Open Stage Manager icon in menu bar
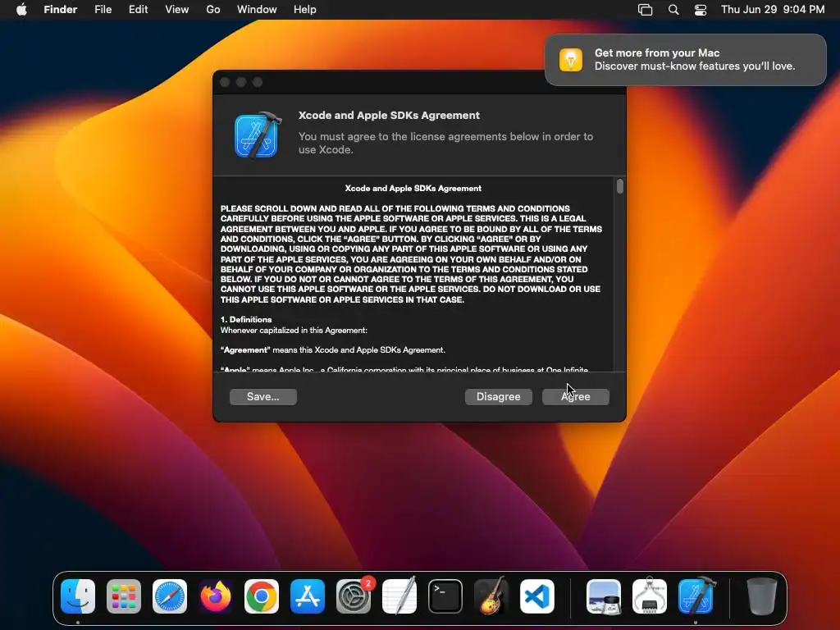The width and height of the screenshot is (840, 630). coord(646,10)
